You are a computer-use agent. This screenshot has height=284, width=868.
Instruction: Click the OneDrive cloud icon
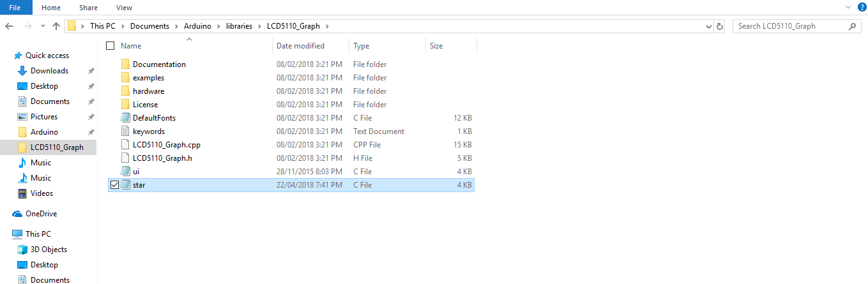point(17,214)
